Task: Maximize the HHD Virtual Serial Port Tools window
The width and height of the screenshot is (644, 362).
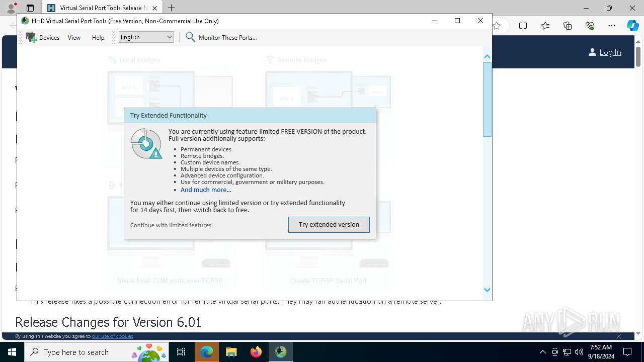Action: click(x=457, y=21)
